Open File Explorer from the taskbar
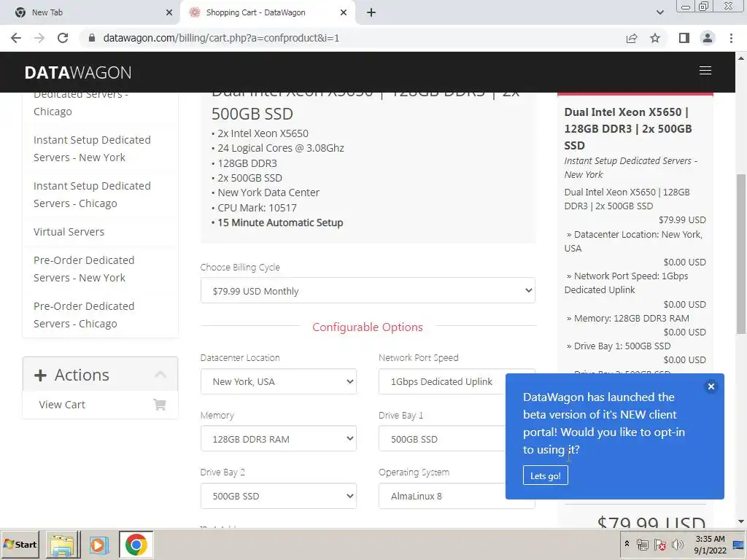The image size is (747, 560). pos(63,545)
